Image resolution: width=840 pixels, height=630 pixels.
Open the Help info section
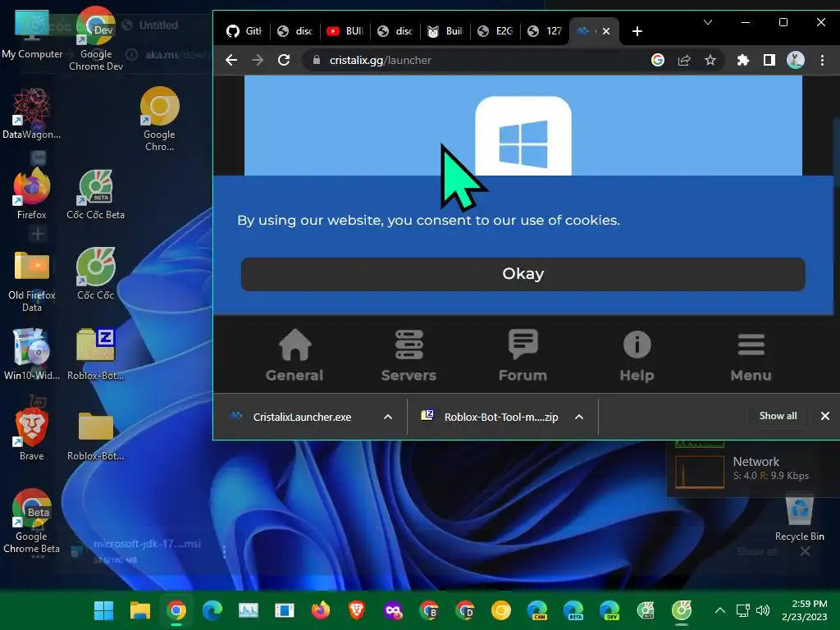(x=637, y=354)
